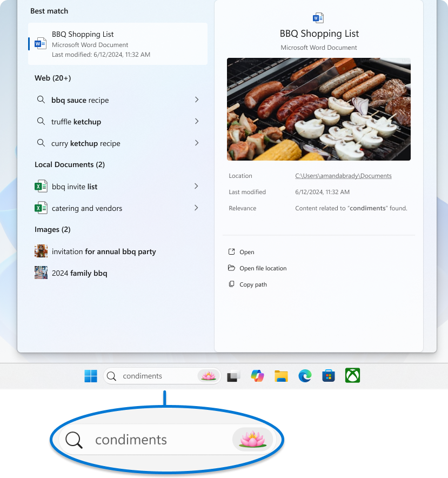Launch Microsoft Edge from the taskbar
This screenshot has height=478, width=448.
(305, 375)
